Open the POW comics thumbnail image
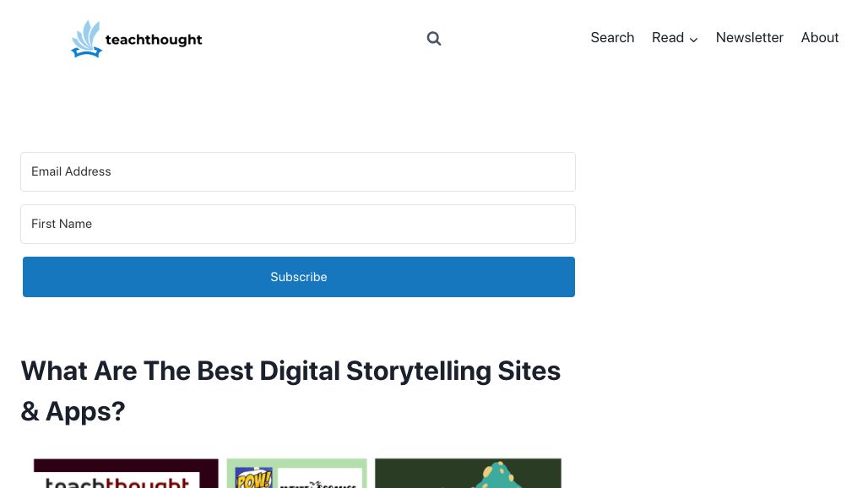Screen dimensions: 868x488 click(x=296, y=473)
